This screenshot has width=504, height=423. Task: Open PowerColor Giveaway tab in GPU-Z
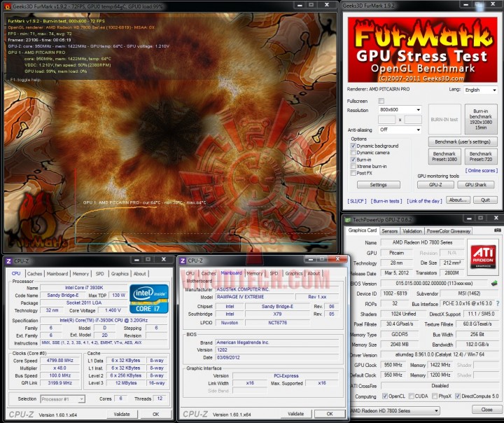coord(449,231)
